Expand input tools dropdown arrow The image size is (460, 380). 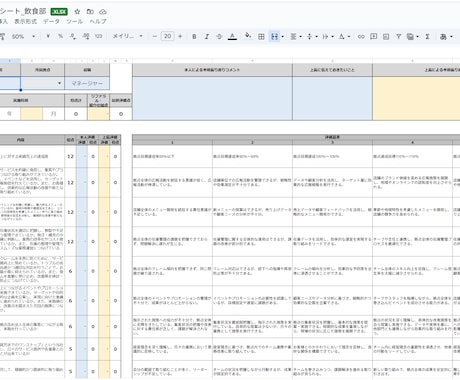point(451,37)
